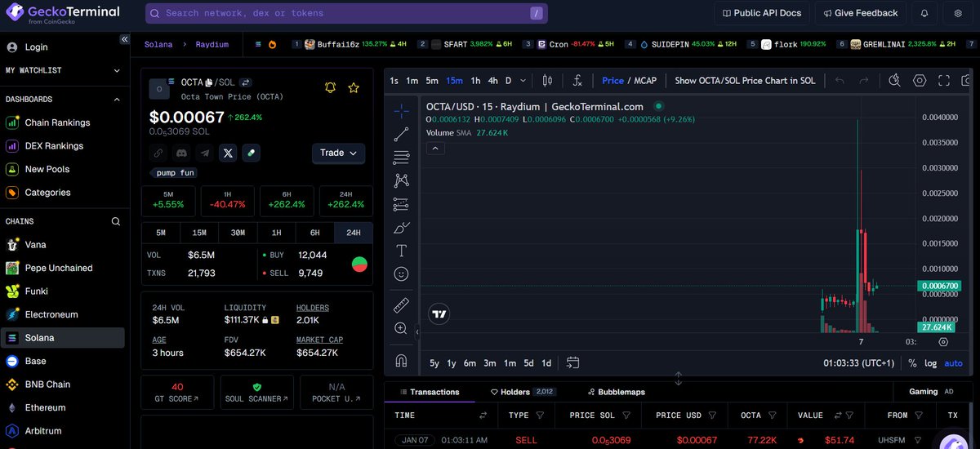This screenshot has height=449, width=980.
Task: Open the price alert bell
Action: pyautogui.click(x=330, y=87)
